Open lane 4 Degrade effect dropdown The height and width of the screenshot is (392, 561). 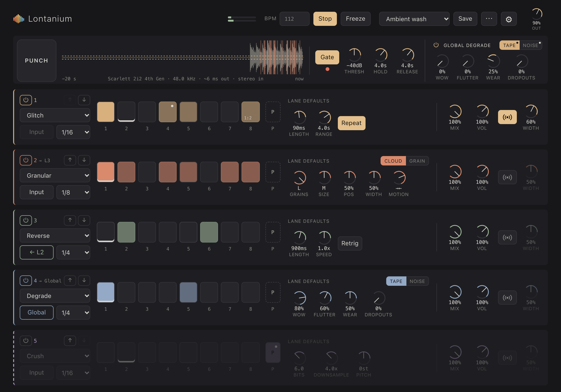point(55,295)
